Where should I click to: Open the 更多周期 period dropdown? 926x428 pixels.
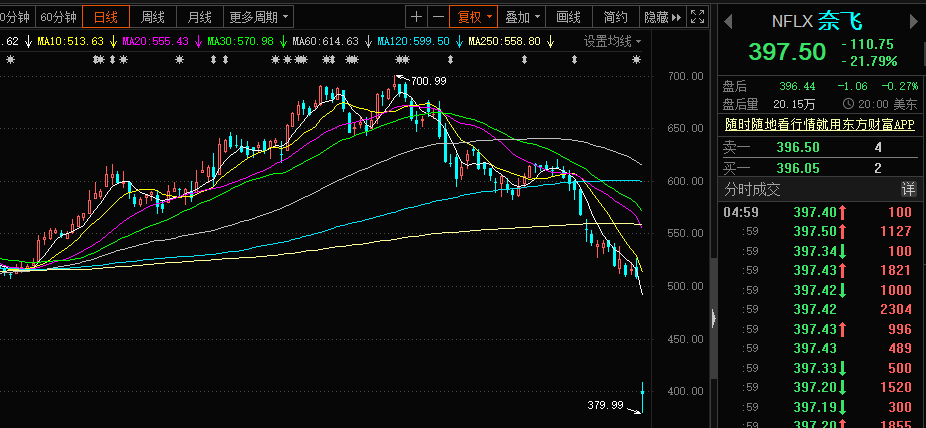point(258,17)
